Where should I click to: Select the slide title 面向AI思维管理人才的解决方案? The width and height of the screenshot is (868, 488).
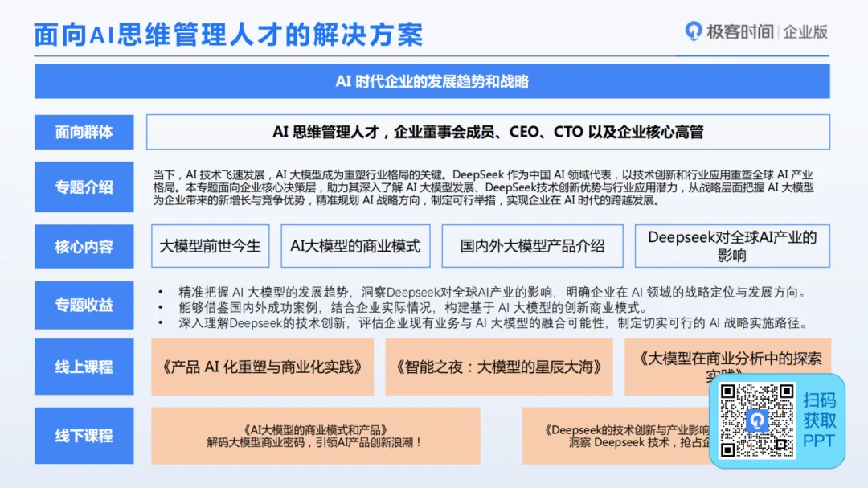(228, 35)
